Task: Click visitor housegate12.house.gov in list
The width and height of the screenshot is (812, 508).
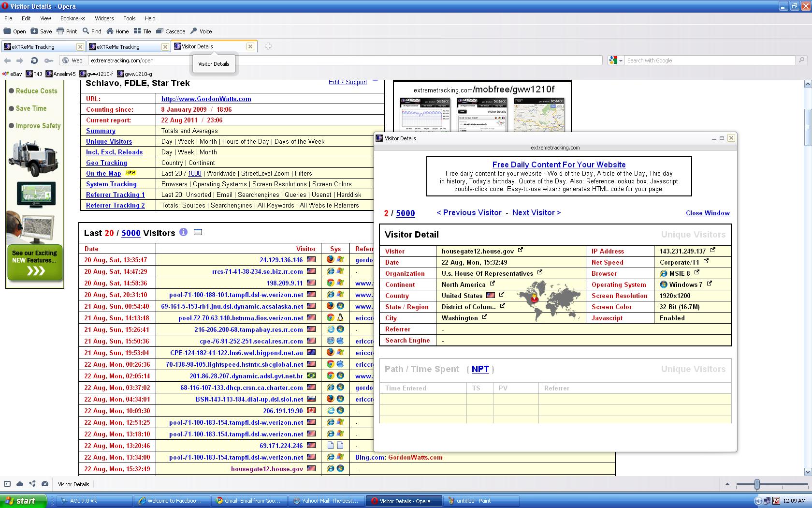Action: pyautogui.click(x=267, y=469)
